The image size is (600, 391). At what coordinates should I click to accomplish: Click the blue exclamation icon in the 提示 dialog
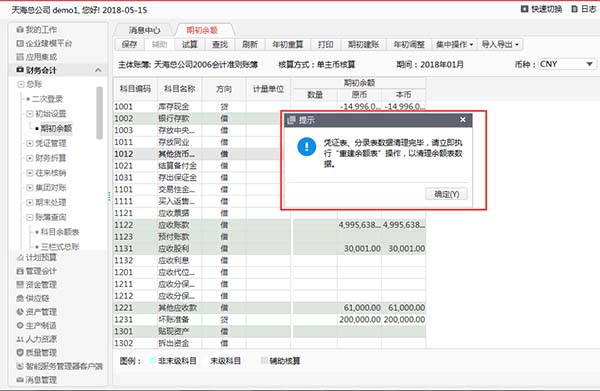tap(307, 147)
